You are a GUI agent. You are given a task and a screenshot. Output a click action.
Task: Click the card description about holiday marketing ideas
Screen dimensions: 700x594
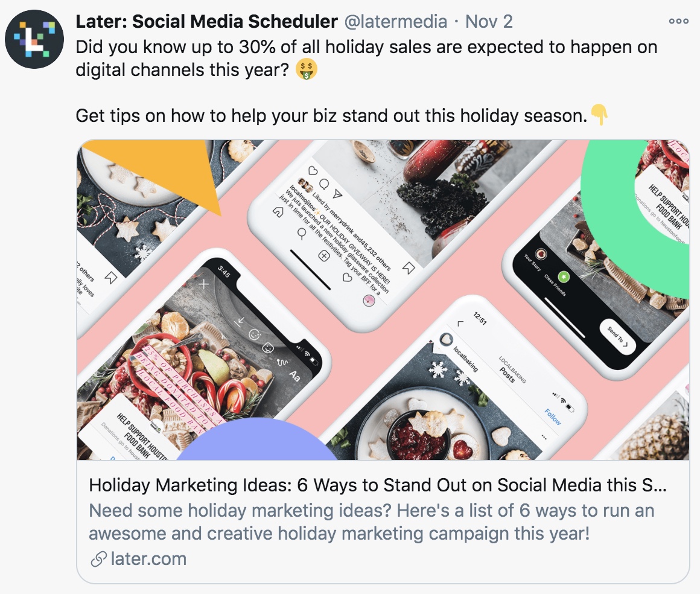click(372, 522)
